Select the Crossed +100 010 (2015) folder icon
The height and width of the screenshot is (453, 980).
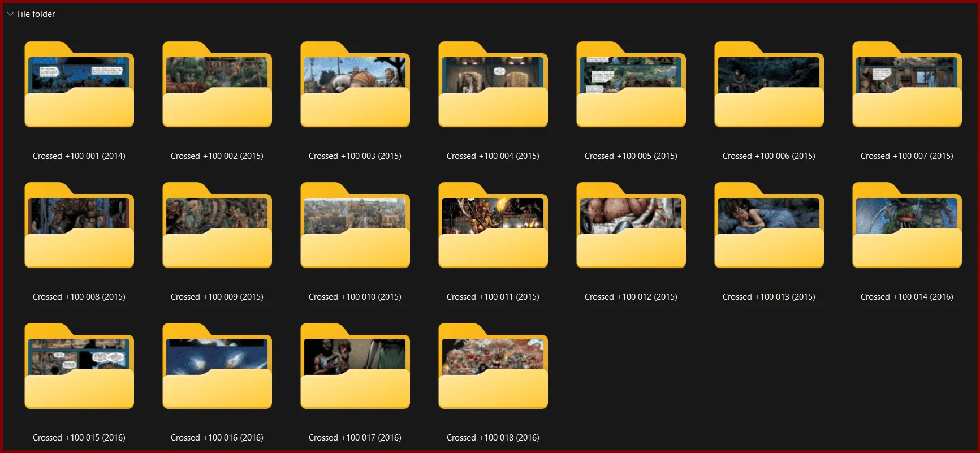[355, 225]
